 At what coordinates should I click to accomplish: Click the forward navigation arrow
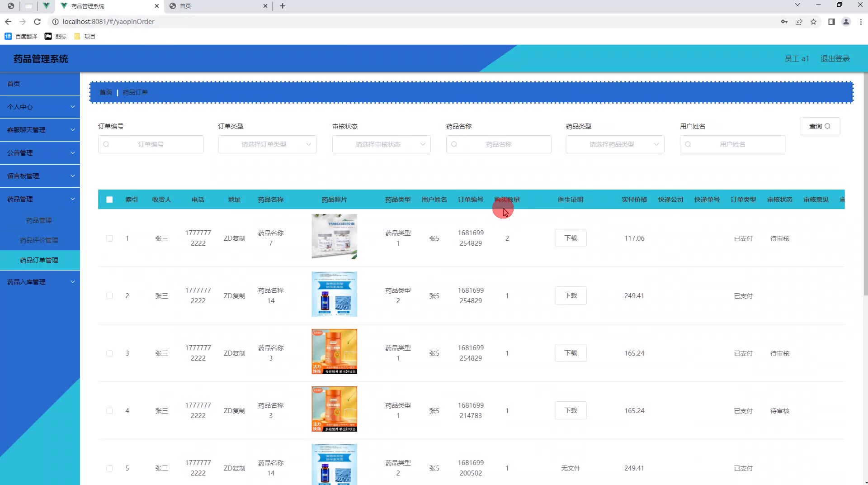[23, 22]
